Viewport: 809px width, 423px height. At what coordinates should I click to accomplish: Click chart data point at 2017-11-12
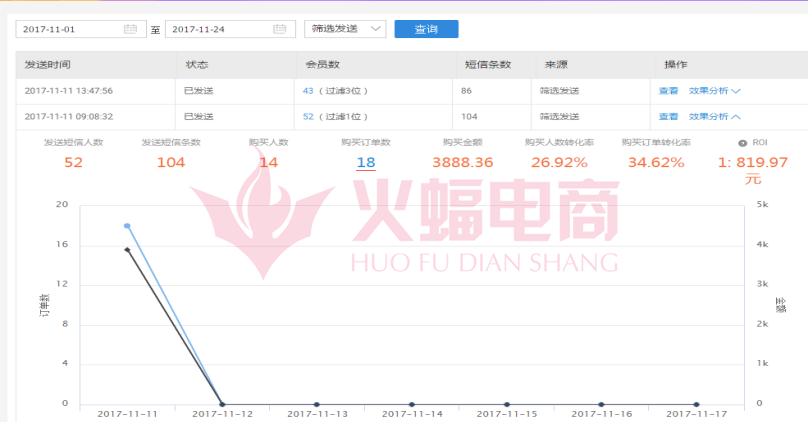(222, 404)
